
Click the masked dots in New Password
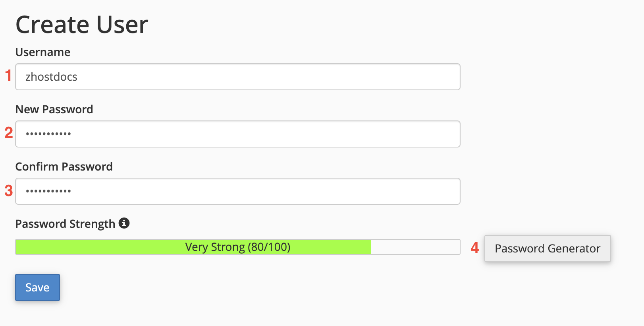tap(48, 134)
